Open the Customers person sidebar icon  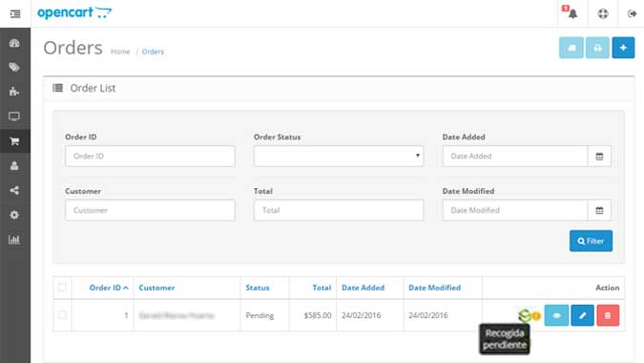(x=14, y=165)
